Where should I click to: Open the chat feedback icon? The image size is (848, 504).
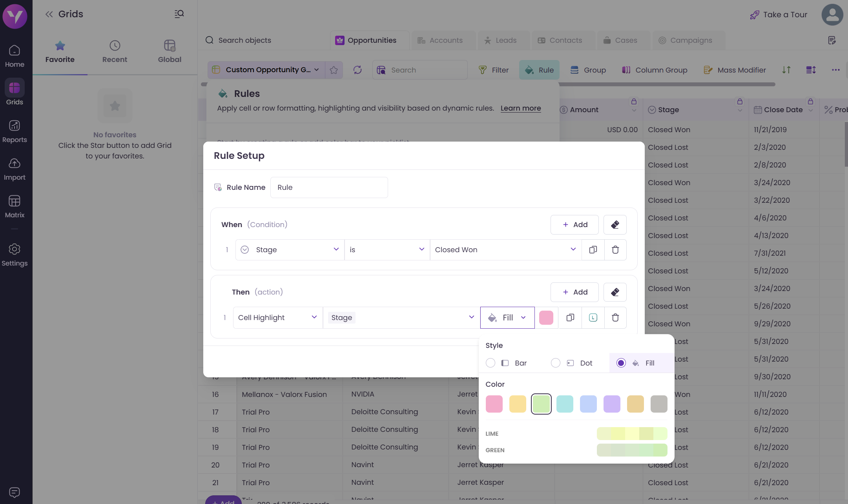pyautogui.click(x=15, y=492)
